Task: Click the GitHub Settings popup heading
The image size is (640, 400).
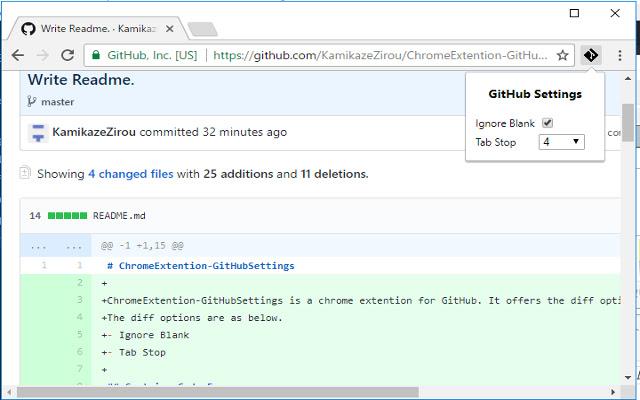Action: click(x=535, y=94)
